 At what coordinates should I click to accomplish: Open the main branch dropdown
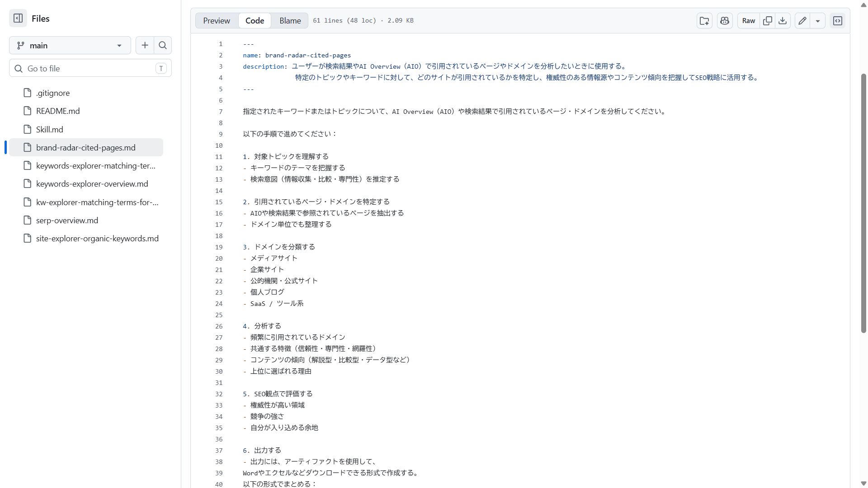click(x=70, y=45)
